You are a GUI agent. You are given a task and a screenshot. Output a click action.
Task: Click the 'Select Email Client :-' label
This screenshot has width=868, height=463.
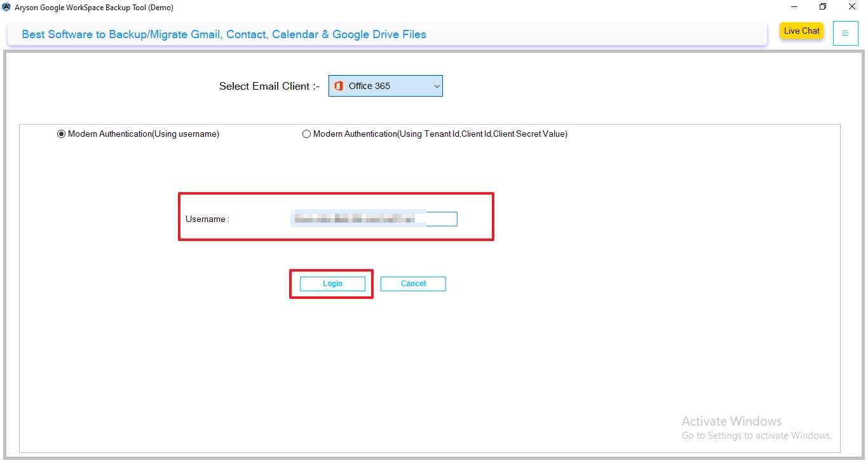269,86
